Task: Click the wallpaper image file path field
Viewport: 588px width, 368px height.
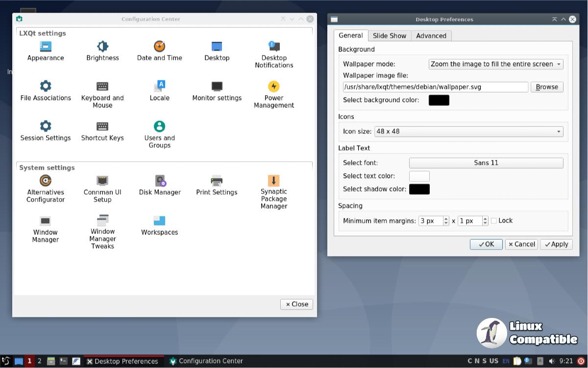Action: coord(435,87)
